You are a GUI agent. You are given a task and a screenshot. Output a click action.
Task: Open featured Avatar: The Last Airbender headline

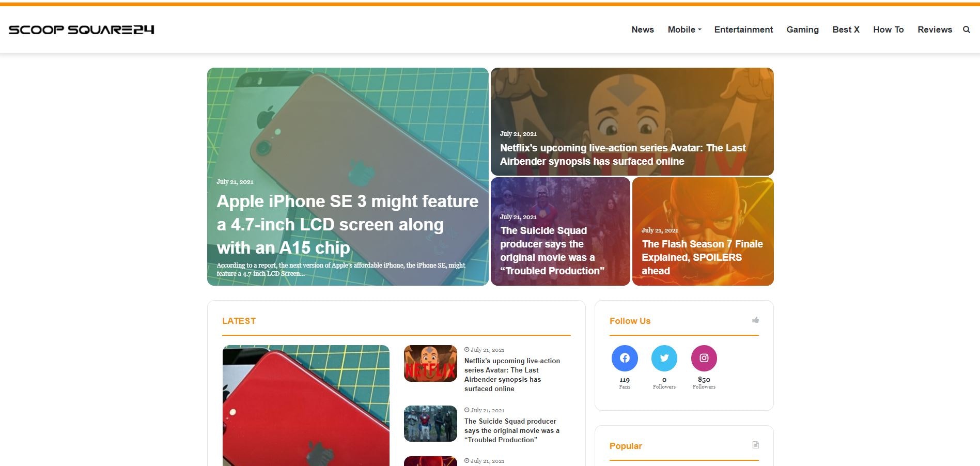click(x=623, y=154)
